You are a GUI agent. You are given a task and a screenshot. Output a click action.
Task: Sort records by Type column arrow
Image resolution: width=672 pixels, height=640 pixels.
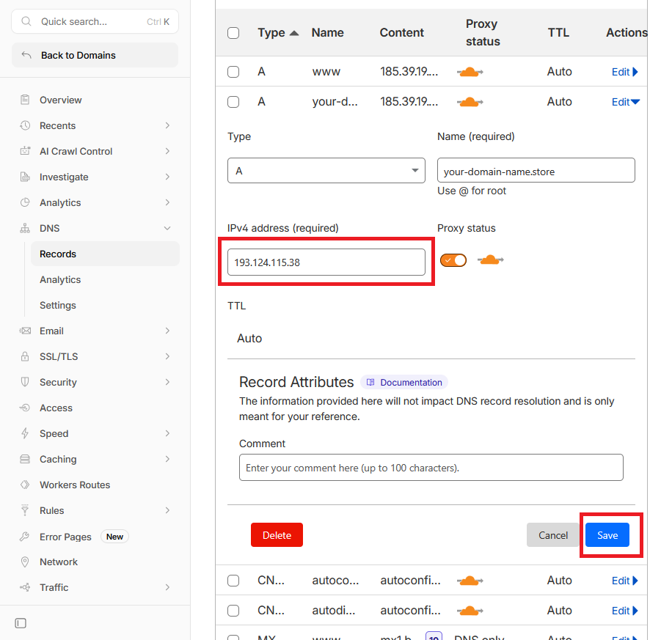click(294, 33)
